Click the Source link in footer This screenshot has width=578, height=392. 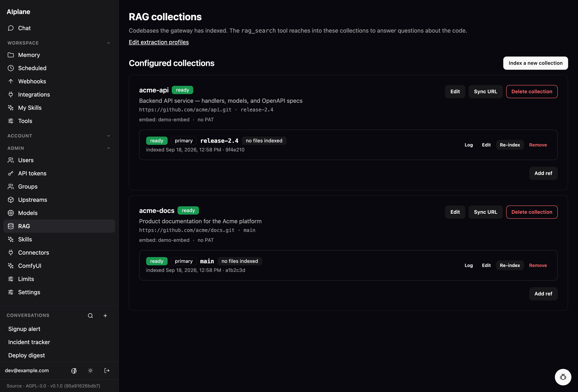coord(14,386)
